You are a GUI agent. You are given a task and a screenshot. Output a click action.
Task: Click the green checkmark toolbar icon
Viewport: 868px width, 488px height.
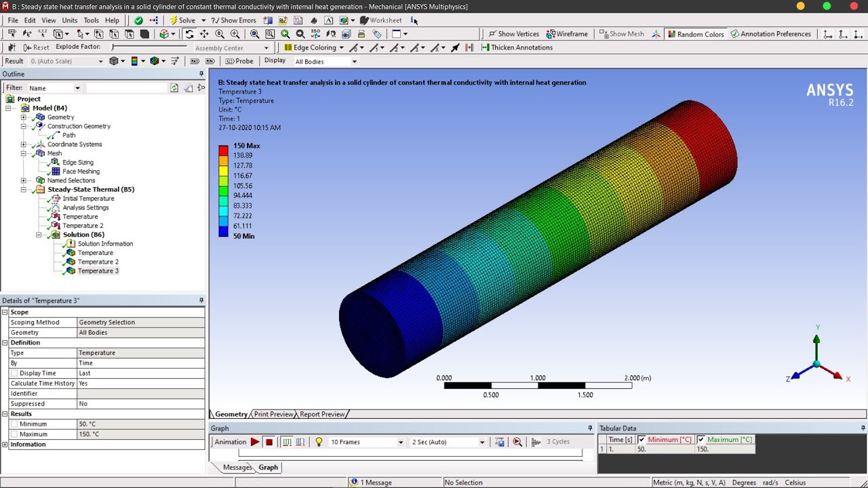click(138, 20)
